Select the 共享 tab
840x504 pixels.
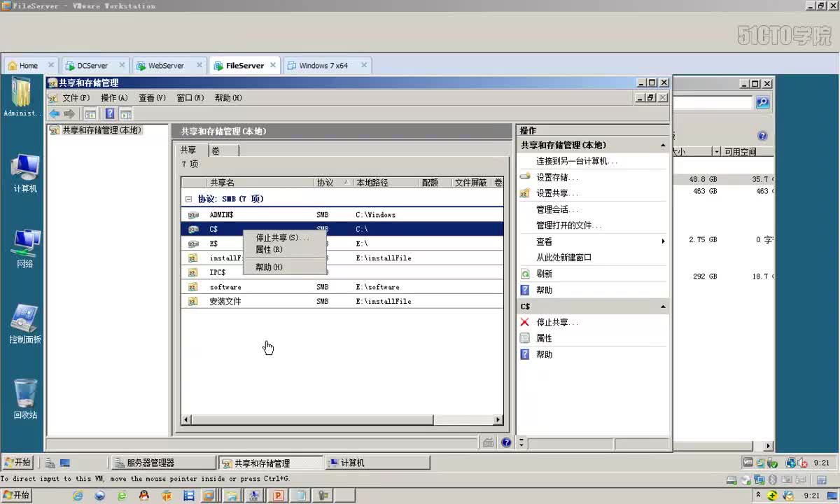(x=192, y=150)
